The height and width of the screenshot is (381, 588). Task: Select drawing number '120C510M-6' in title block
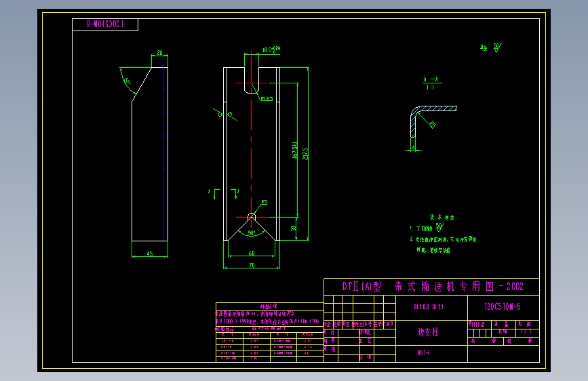503,306
